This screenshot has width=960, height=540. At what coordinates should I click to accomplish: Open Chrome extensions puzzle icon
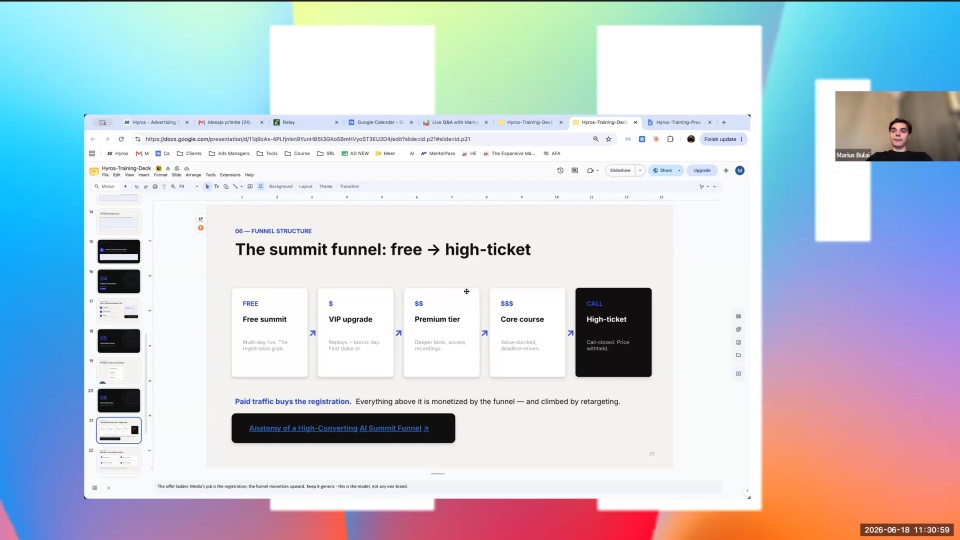[x=670, y=139]
